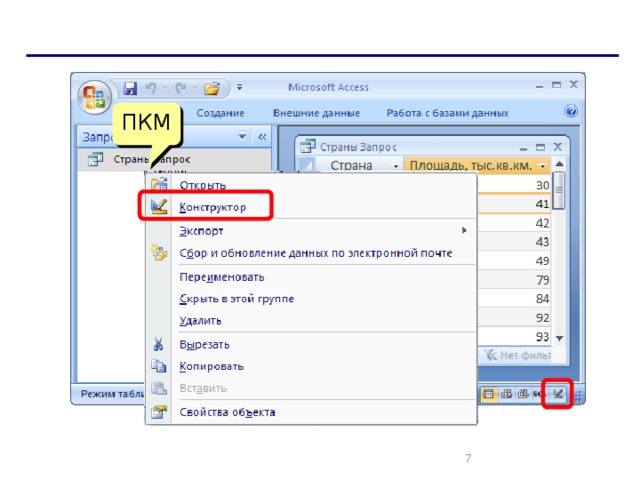Click the cell with value 84
This screenshot has width=640, height=480.
[514, 299]
